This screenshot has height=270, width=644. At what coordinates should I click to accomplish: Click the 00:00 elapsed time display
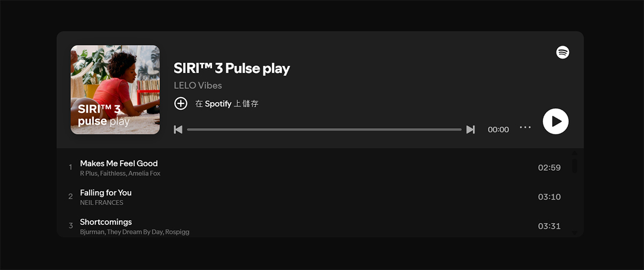click(498, 130)
